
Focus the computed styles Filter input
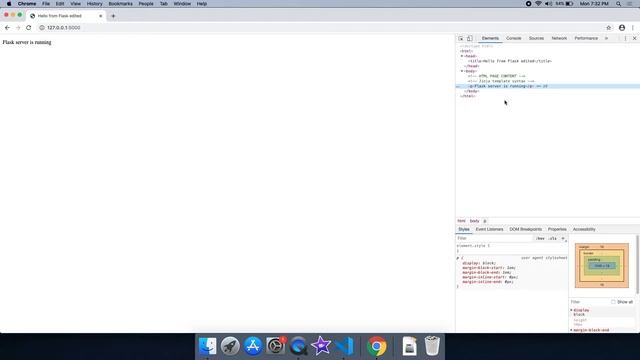[x=590, y=302]
